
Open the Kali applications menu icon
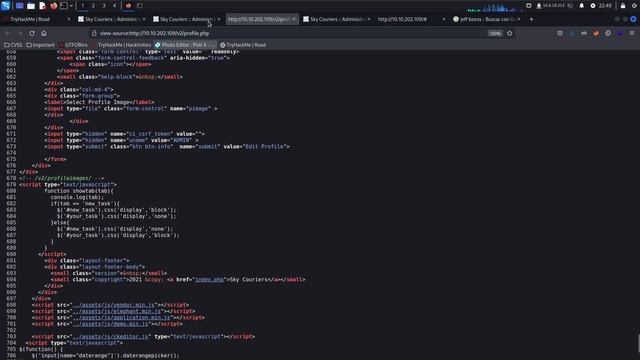pos(5,6)
